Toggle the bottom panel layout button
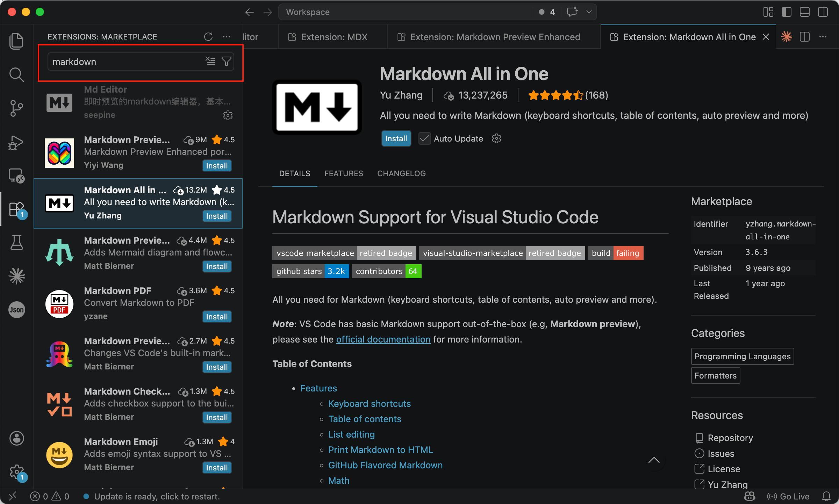 coord(804,12)
